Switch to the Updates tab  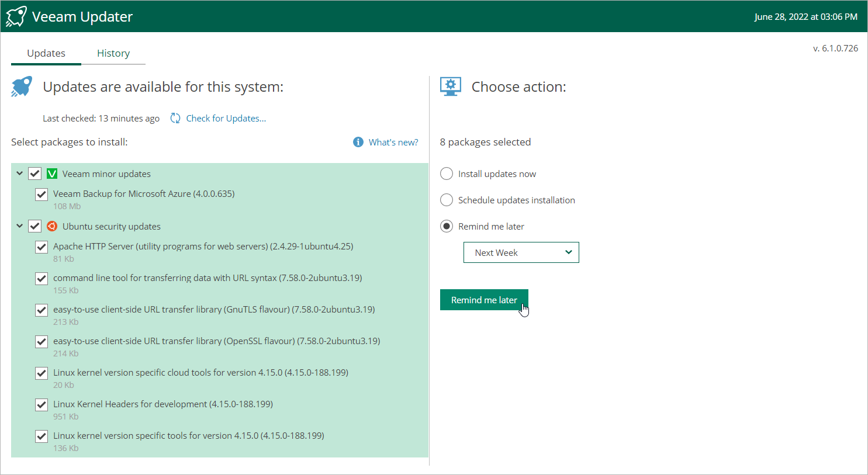[x=46, y=53]
